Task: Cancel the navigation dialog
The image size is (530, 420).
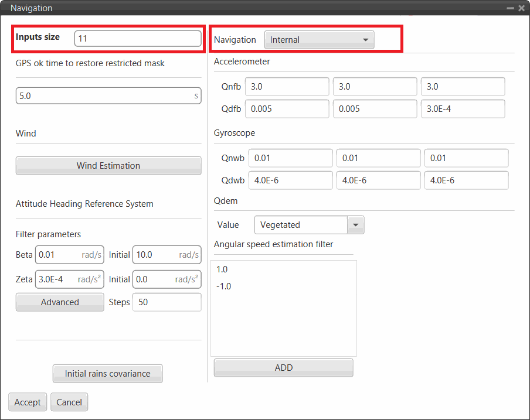Action: (x=69, y=402)
